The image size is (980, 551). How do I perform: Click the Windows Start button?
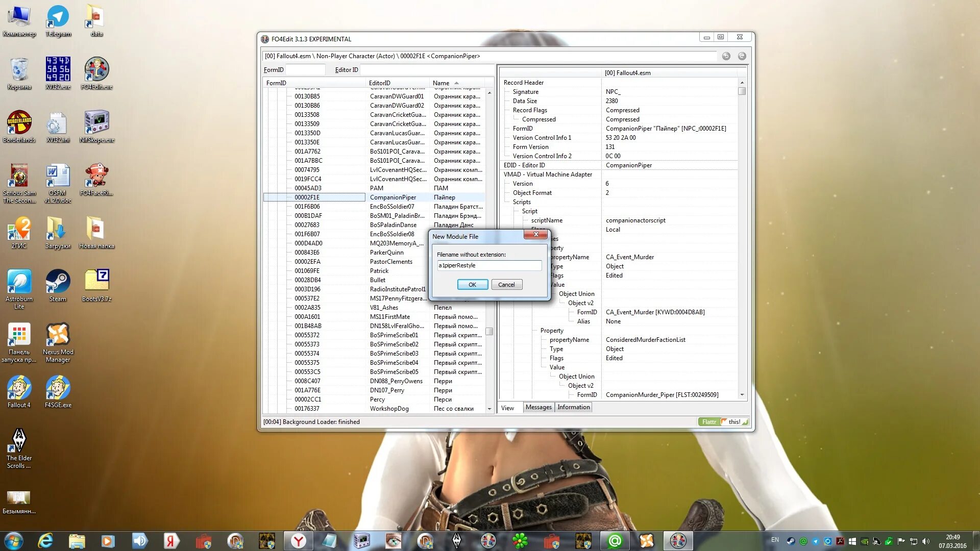tap(14, 540)
